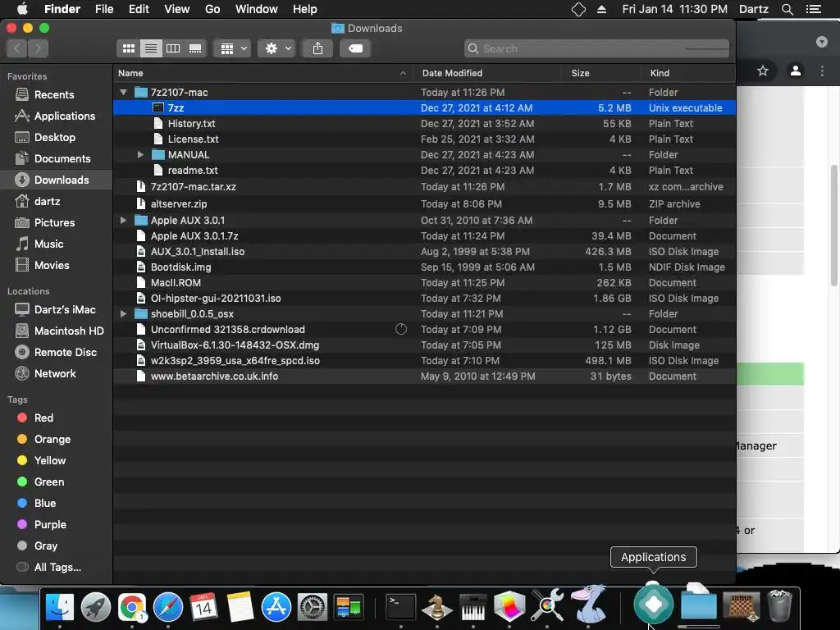Select the MacII.ROM file
This screenshot has height=630, width=840.
tap(424, 283)
